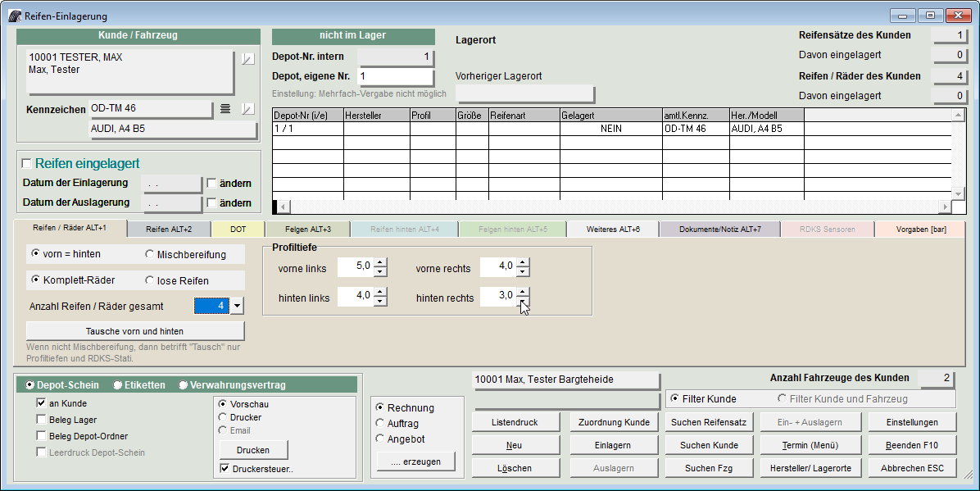Click the Listendruck button
980x491 pixels.
(515, 422)
